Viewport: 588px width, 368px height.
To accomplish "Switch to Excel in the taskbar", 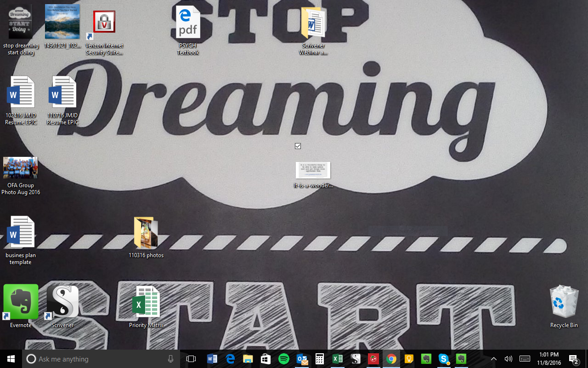I will pyautogui.click(x=338, y=359).
